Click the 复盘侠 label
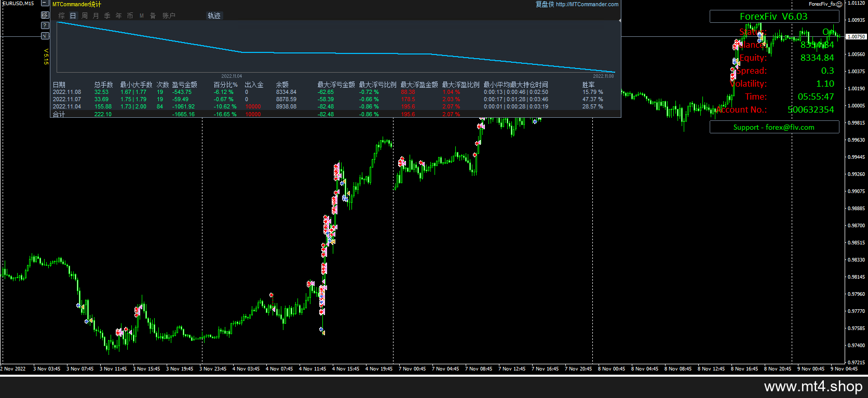The width and height of the screenshot is (868, 398). pyautogui.click(x=545, y=4)
